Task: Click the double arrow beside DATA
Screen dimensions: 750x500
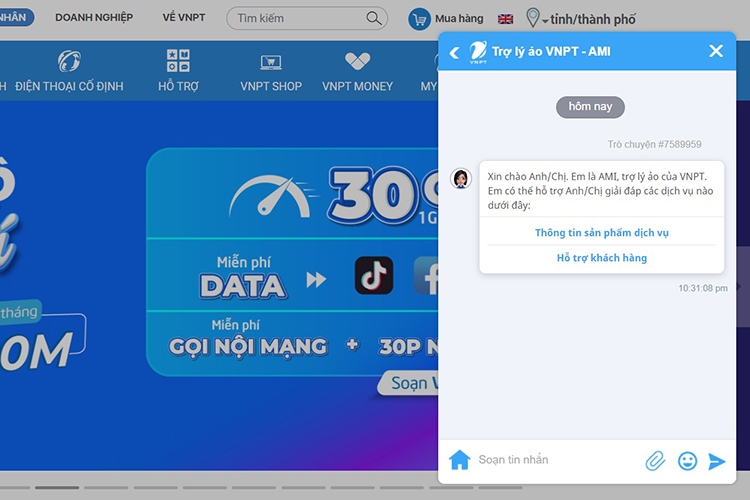Action: tap(316, 279)
